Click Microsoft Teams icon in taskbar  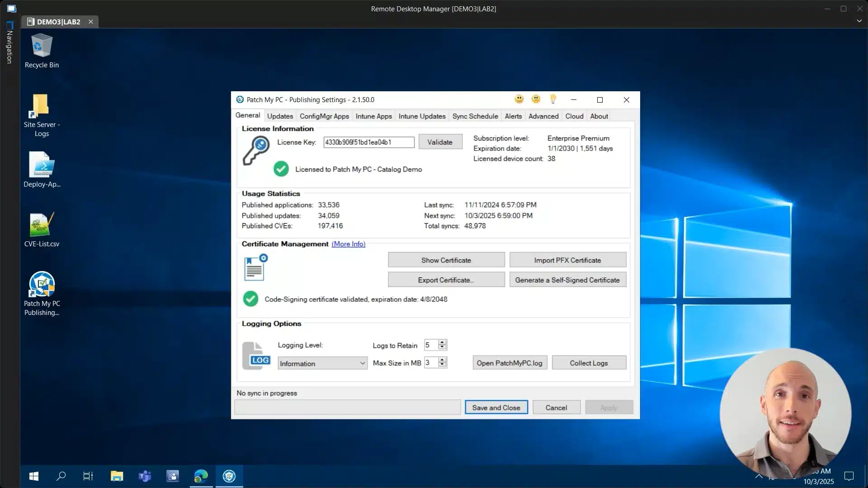coord(145,476)
